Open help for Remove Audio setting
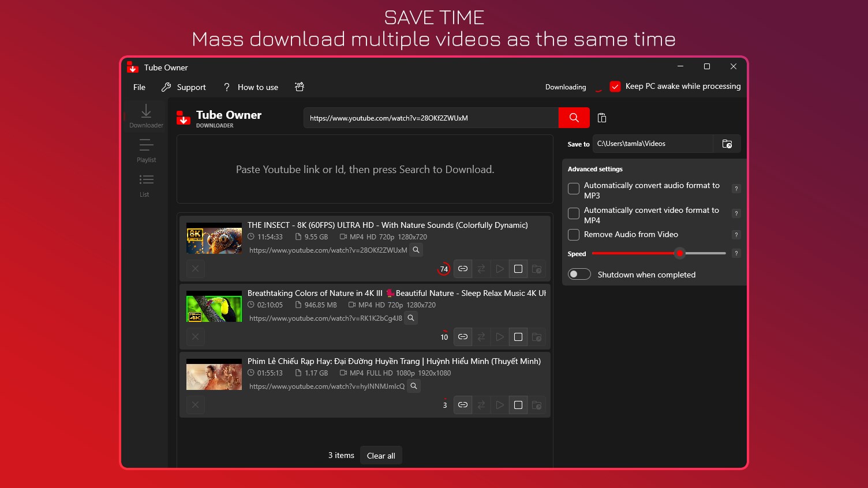The width and height of the screenshot is (868, 488). click(736, 235)
